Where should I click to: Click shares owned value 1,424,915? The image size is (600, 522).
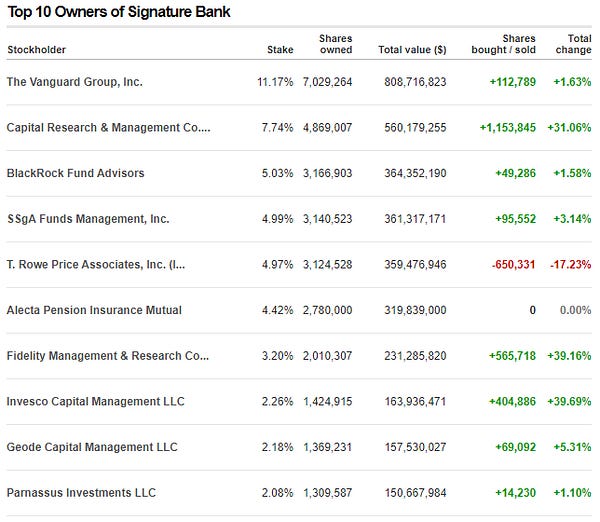coord(328,401)
